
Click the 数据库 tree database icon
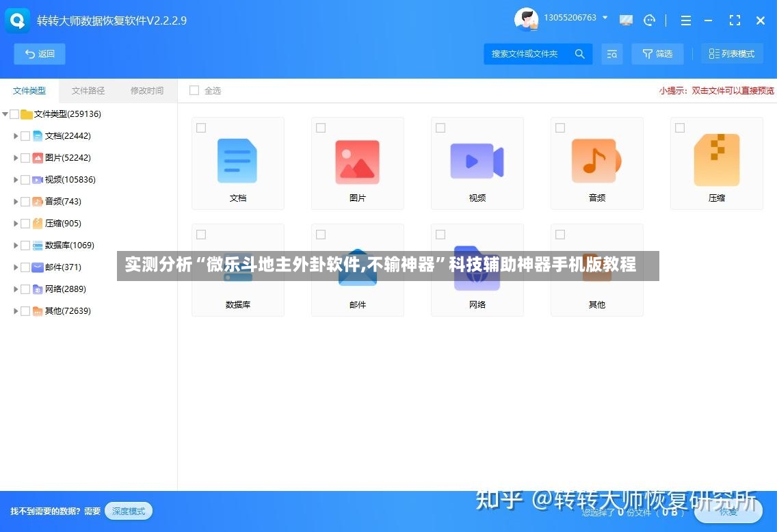[38, 245]
